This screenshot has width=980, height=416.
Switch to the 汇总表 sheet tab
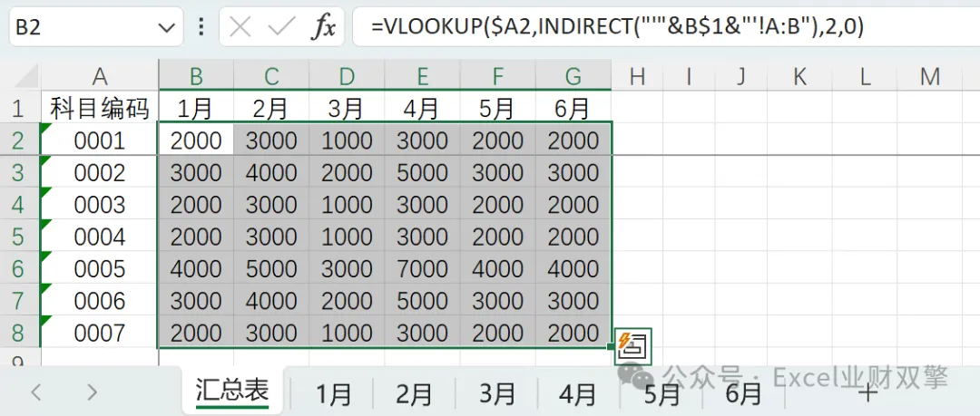click(232, 391)
